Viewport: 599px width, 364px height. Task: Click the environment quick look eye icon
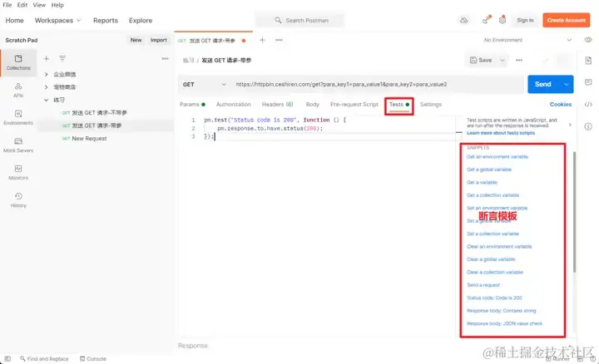pos(588,40)
